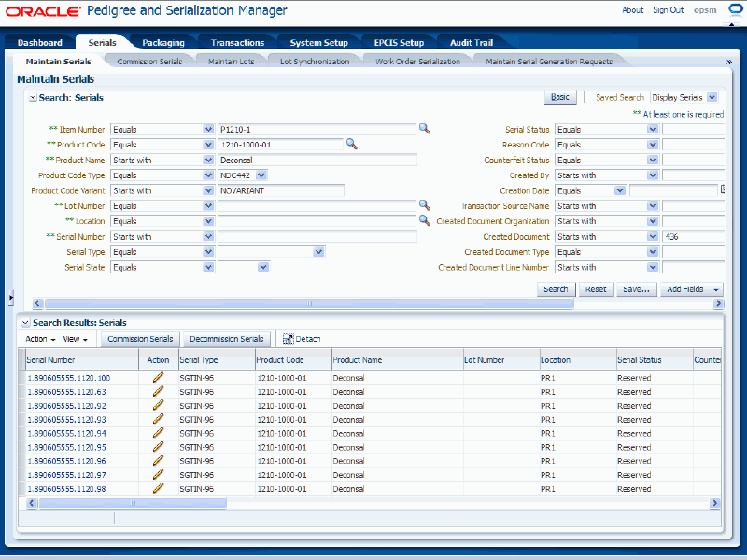Focus Created Document field containing 436
This screenshot has width=747, height=560.
point(693,237)
